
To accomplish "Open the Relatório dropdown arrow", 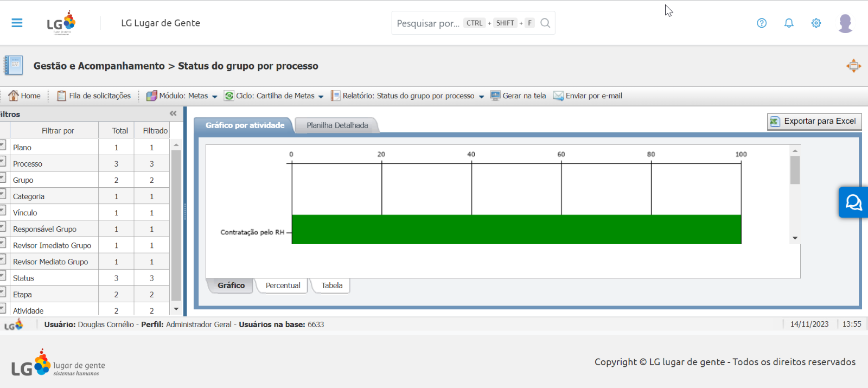I will coord(481,97).
